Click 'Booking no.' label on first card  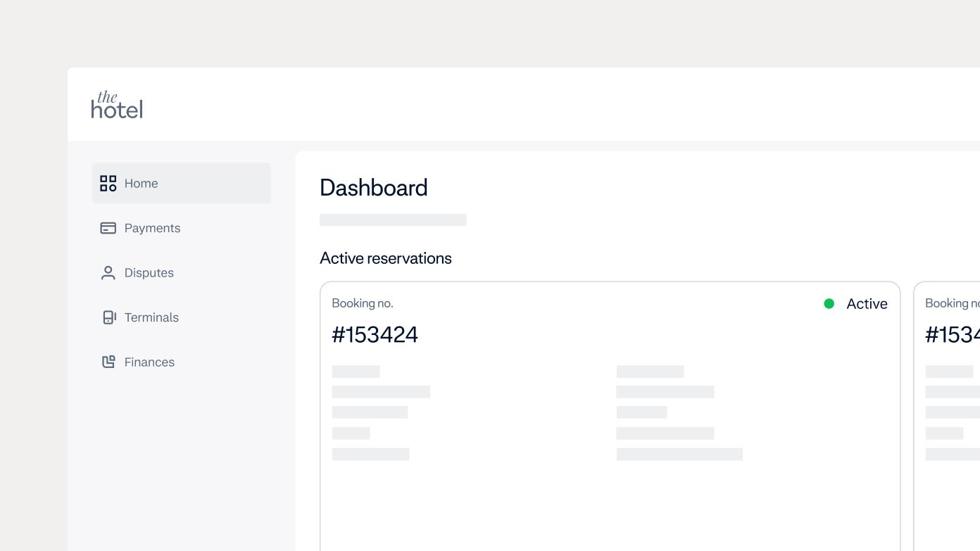tap(362, 303)
